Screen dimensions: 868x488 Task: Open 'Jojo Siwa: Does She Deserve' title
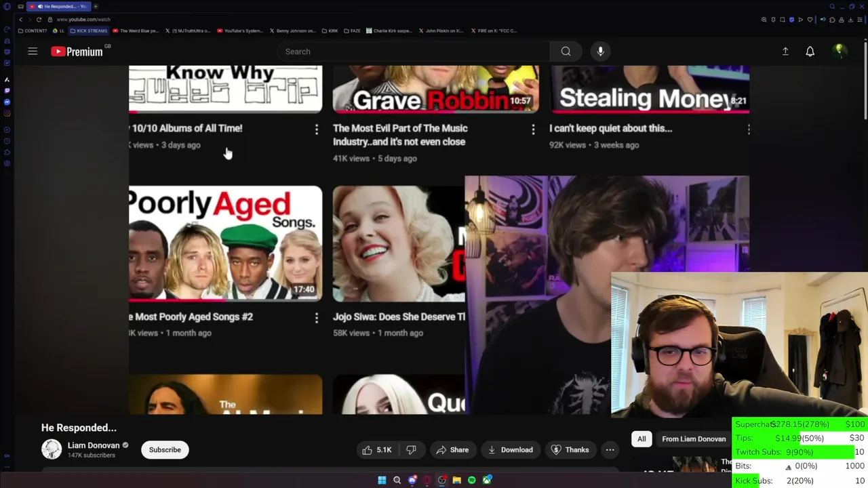coord(399,317)
